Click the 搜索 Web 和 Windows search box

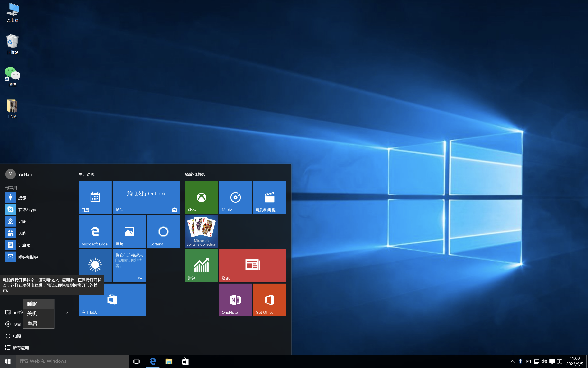[72, 361]
